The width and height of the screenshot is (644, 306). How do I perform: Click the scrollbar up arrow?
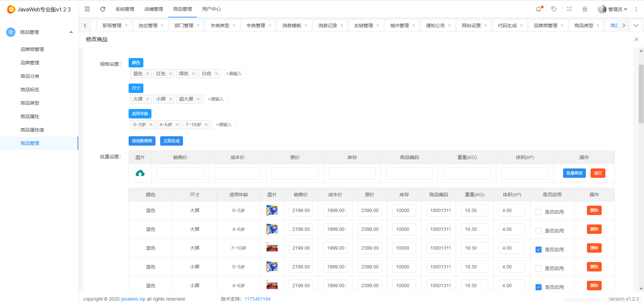pos(641,51)
